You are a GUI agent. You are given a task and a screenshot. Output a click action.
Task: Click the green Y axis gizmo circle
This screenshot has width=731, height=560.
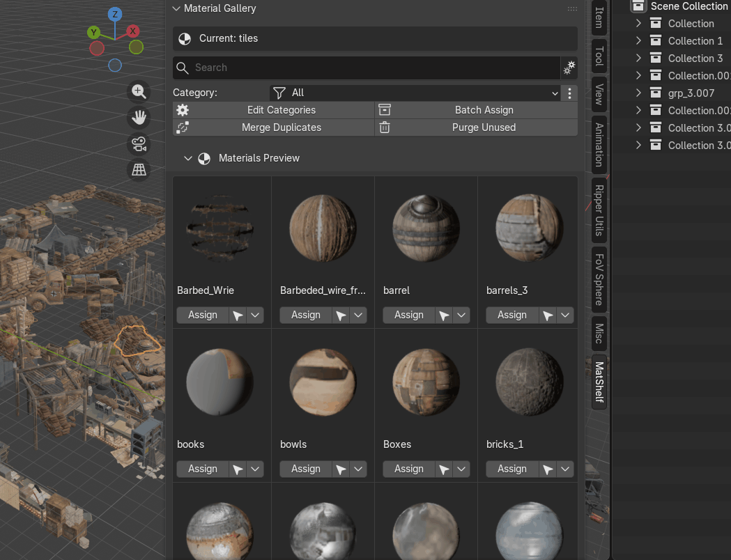pyautogui.click(x=93, y=32)
